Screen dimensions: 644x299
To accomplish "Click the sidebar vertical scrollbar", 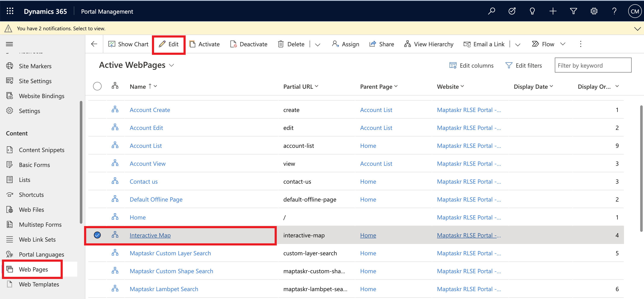I will pos(81,162).
